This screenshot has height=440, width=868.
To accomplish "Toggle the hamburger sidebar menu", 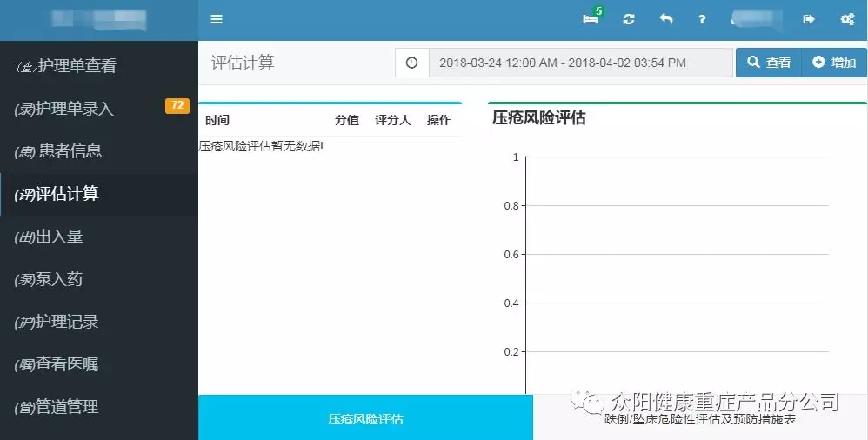I will tap(217, 19).
